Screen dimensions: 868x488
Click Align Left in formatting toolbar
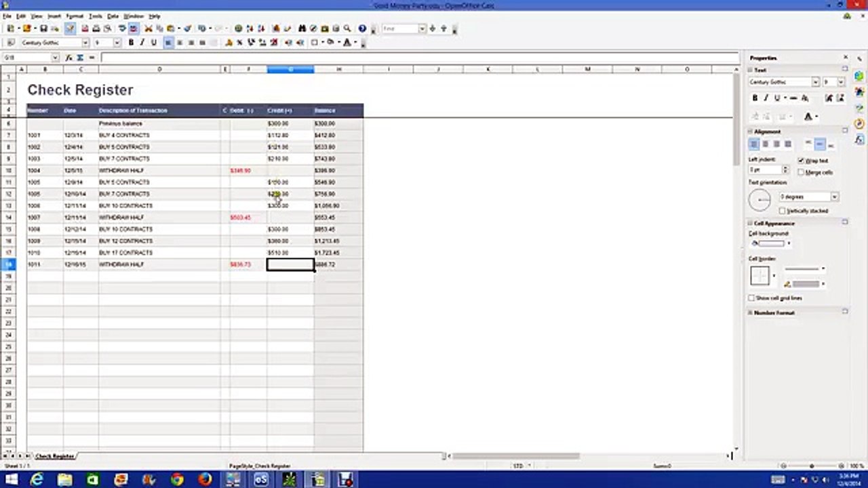point(168,43)
